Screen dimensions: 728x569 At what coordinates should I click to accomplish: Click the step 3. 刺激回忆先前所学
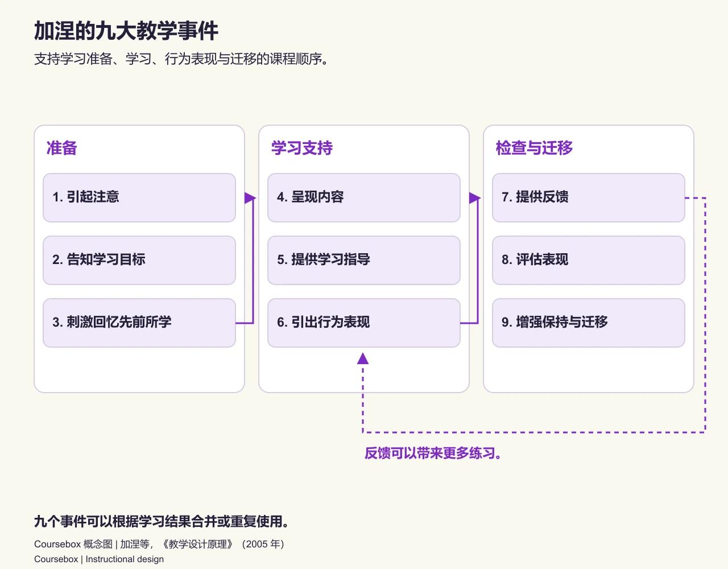pos(139,323)
